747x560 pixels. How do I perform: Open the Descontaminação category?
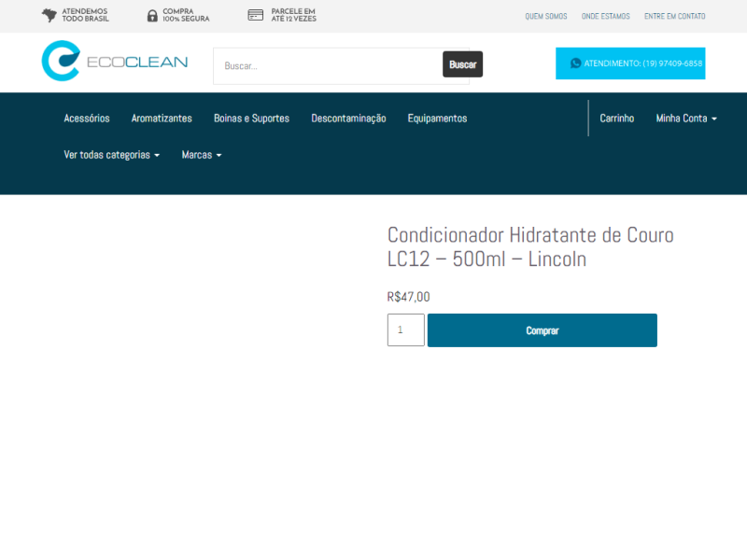[348, 119]
